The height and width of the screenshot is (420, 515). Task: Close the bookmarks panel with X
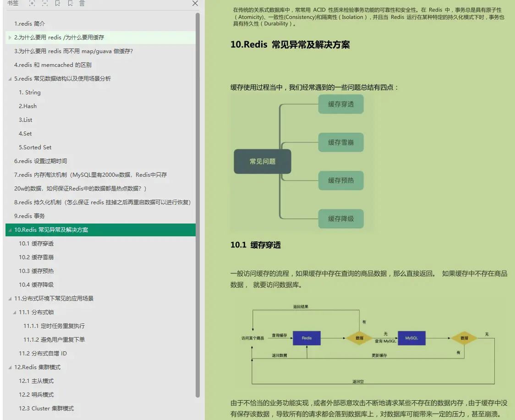point(195,3)
